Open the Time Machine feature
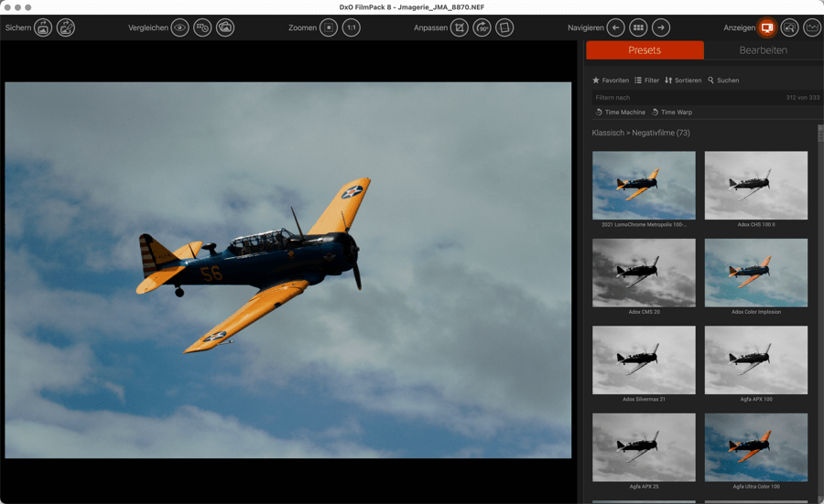 coord(621,113)
